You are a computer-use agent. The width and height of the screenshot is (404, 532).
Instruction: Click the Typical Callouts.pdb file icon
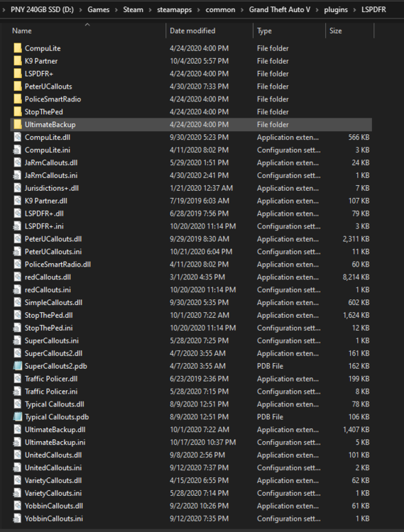pyautogui.click(x=17, y=417)
